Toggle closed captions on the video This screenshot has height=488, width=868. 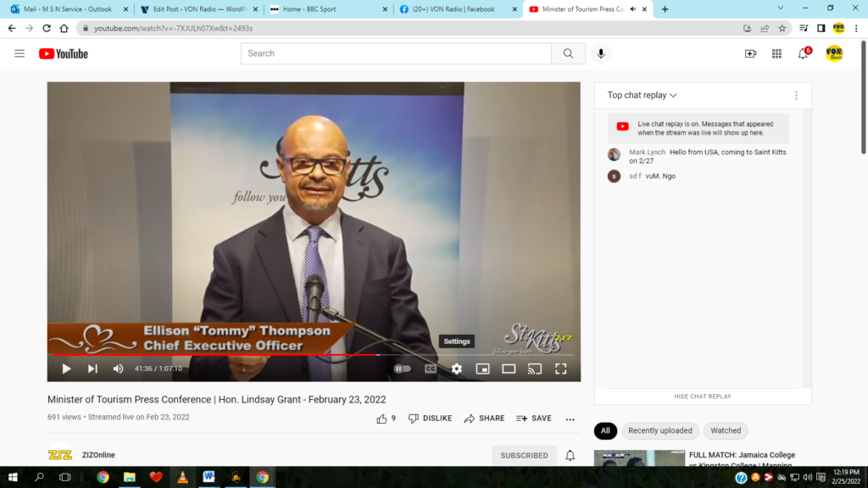click(x=431, y=369)
